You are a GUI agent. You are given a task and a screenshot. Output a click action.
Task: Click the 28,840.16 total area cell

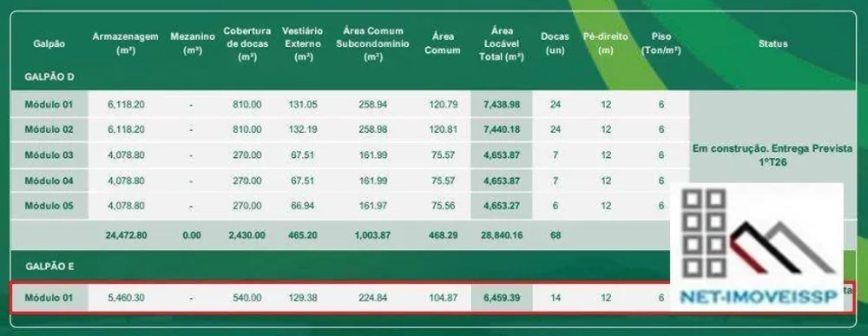[501, 234]
